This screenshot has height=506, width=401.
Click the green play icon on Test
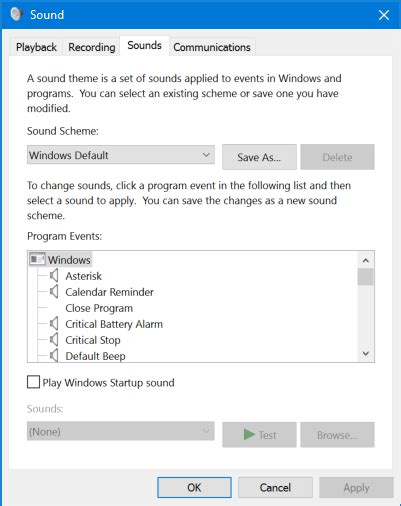(x=249, y=435)
